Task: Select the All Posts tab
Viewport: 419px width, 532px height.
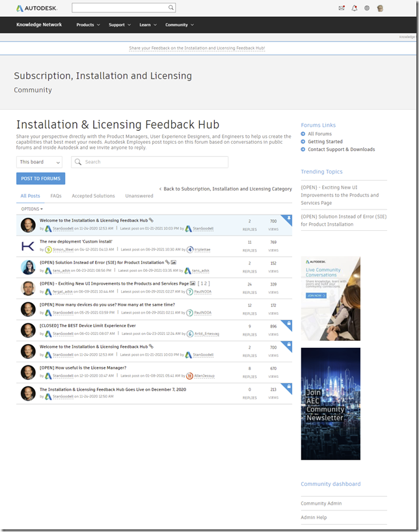Action: tap(30, 196)
